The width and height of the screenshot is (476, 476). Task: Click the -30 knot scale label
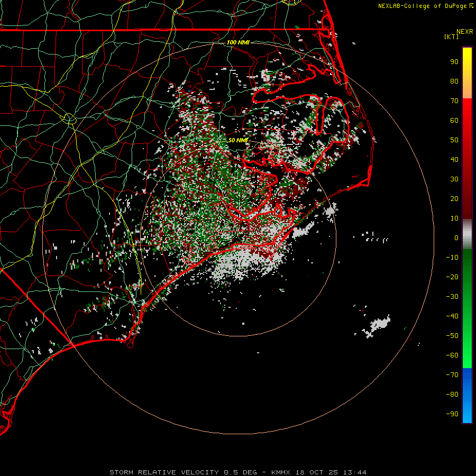point(452,297)
